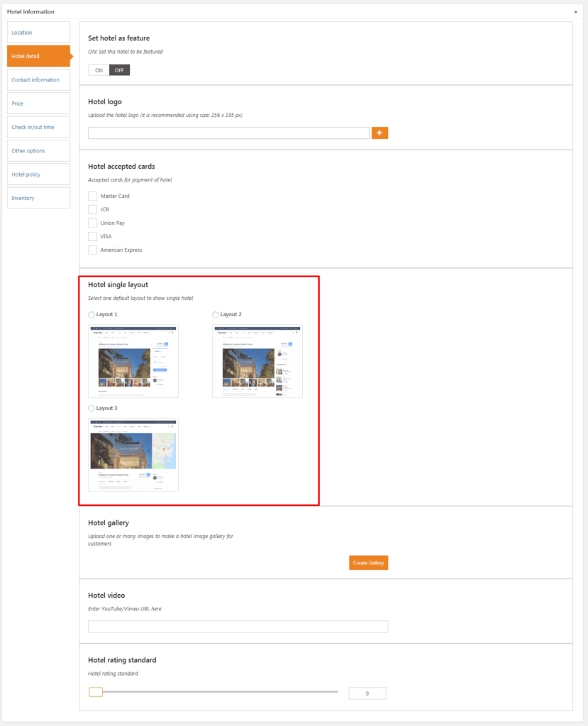Collapse the Hotel information panel arrow

(575, 12)
